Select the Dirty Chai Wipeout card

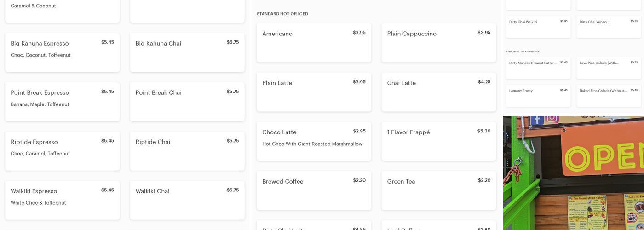(x=609, y=27)
